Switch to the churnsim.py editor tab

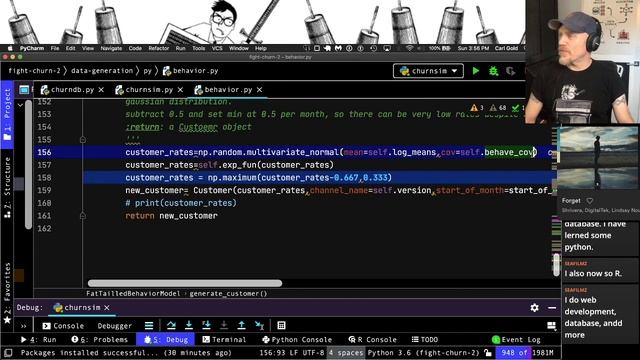(x=149, y=89)
